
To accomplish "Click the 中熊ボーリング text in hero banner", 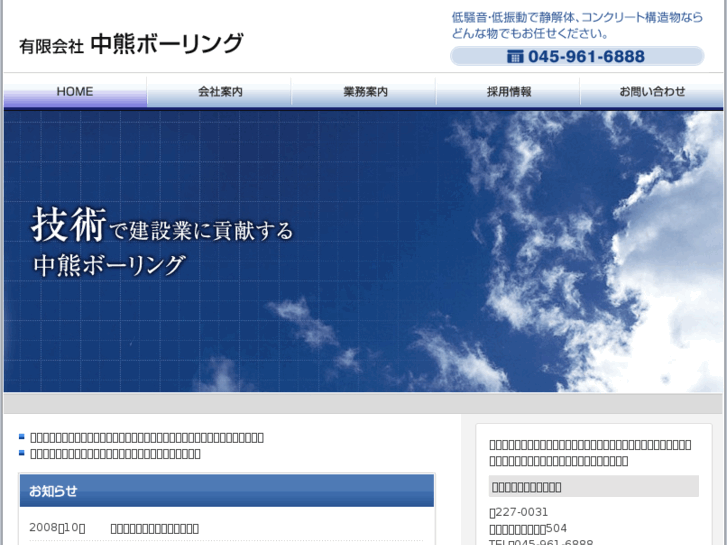I will click(x=109, y=265).
